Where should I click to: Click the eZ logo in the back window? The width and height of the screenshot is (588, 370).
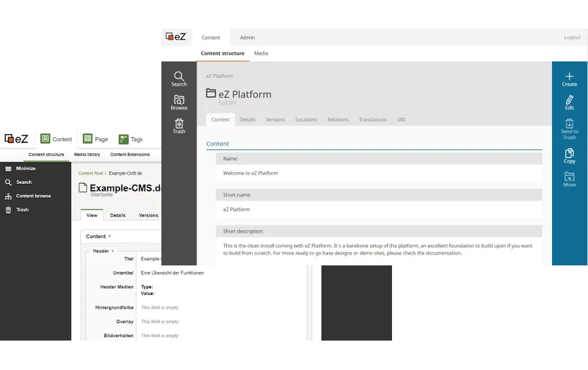pyautogui.click(x=16, y=139)
